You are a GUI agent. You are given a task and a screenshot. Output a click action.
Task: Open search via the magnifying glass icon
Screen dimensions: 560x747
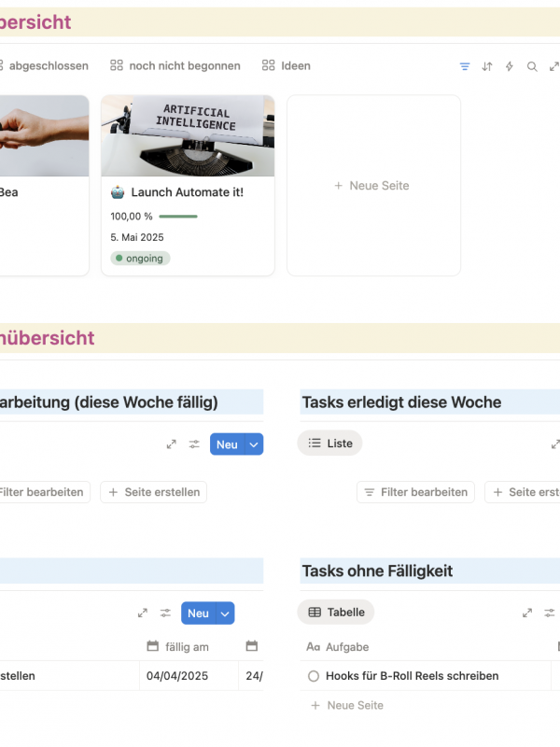click(532, 66)
